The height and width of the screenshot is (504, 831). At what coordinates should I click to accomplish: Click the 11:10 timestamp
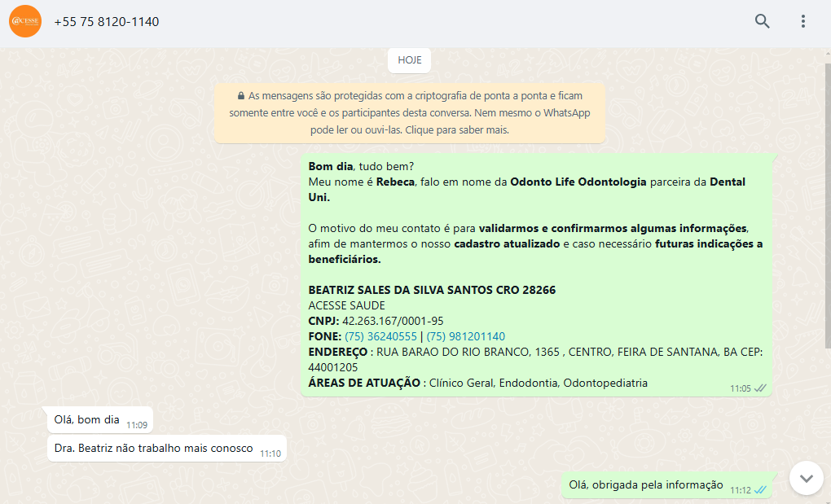point(270,454)
